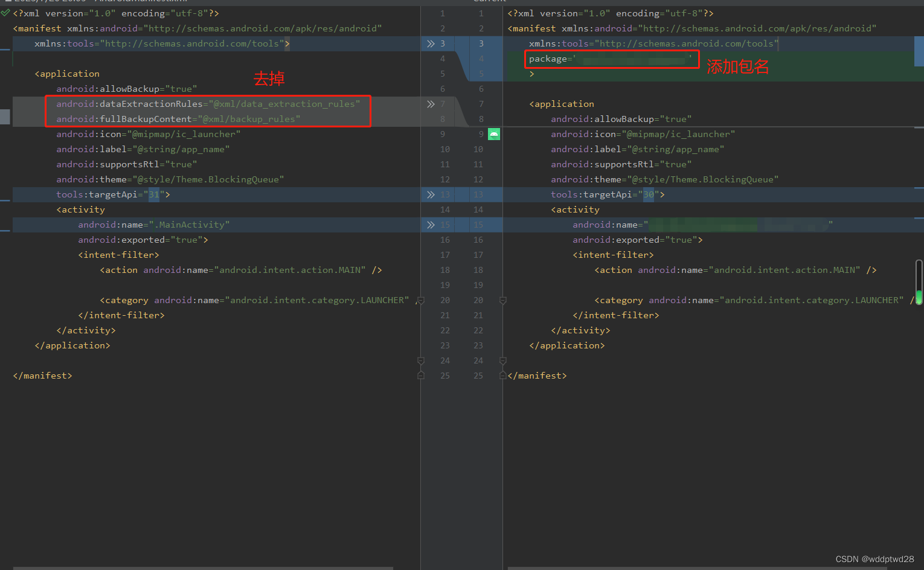Image resolution: width=924 pixels, height=570 pixels.
Task: Click the blurred android:name value in right pane
Action: [738, 225]
